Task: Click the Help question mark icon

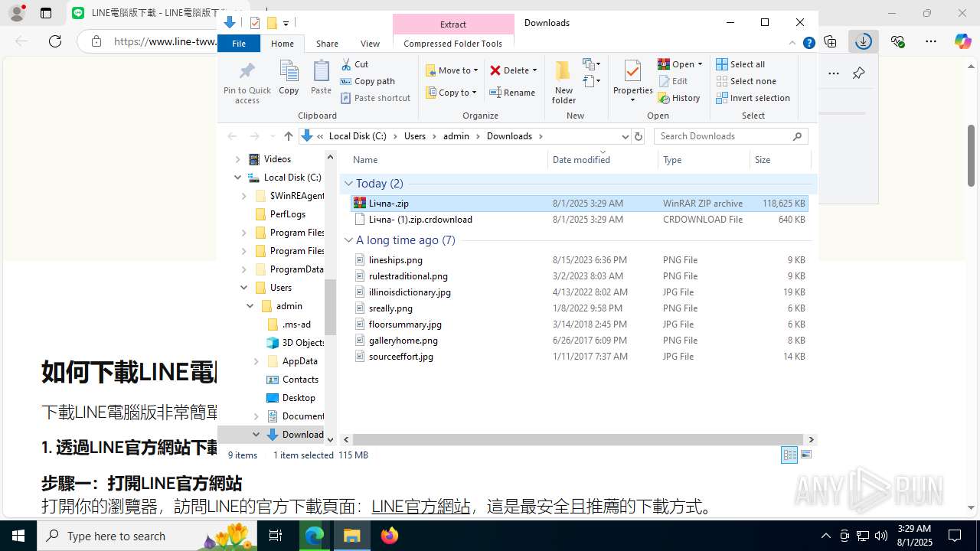Action: [x=808, y=43]
